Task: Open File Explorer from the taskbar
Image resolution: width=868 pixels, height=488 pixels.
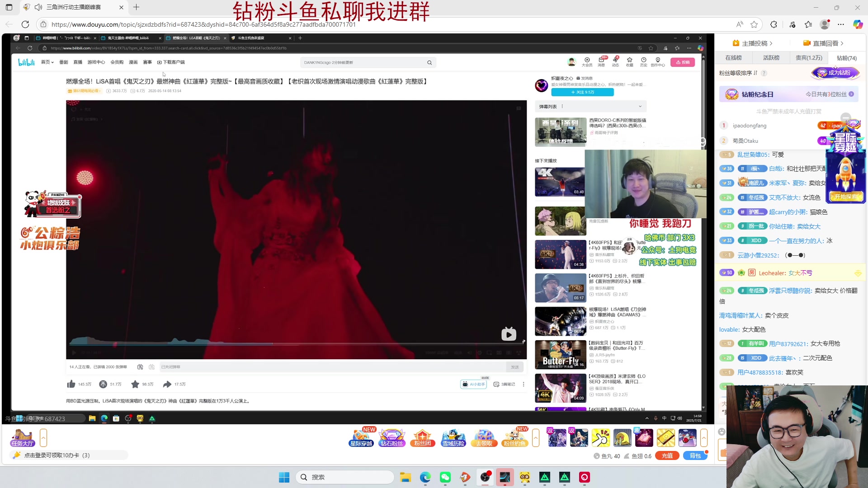Action: click(x=406, y=477)
